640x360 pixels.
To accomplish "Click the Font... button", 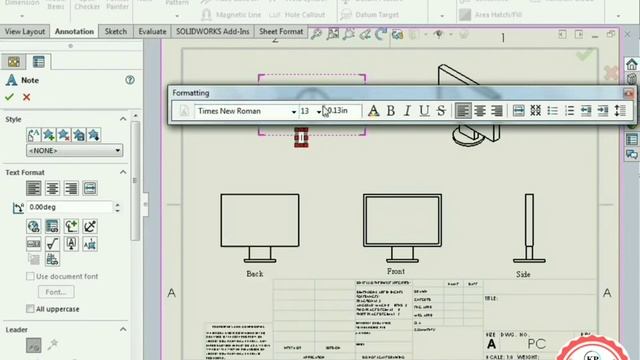I will coord(56,292).
